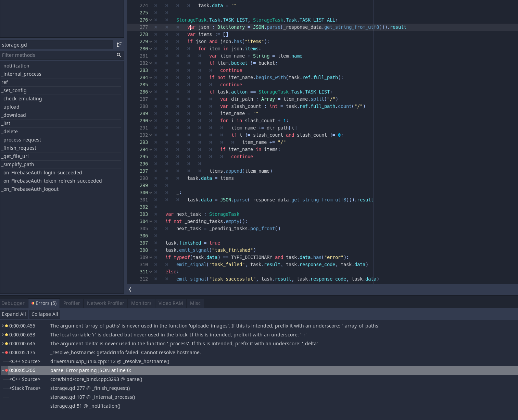Expand the 0:00:00.633 warning entry
Screen dimensions: 518x420
pyautogui.click(x=2, y=335)
